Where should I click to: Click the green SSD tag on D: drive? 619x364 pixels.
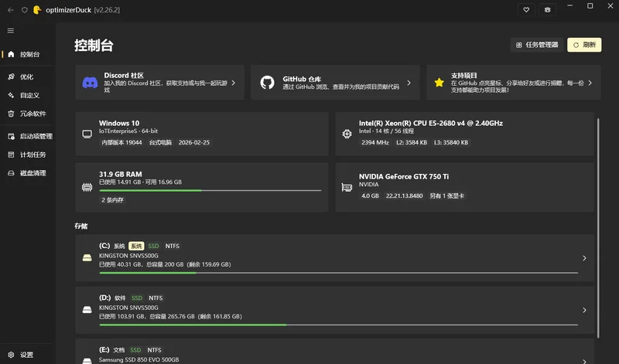pos(137,298)
